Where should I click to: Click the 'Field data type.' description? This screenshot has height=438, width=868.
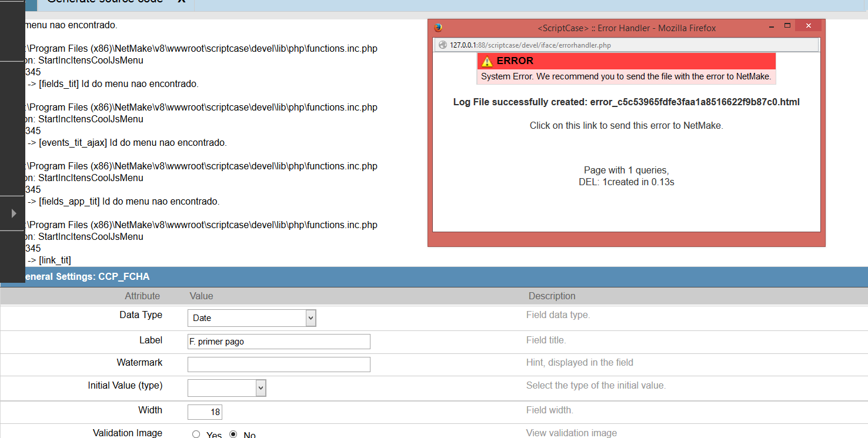click(558, 315)
